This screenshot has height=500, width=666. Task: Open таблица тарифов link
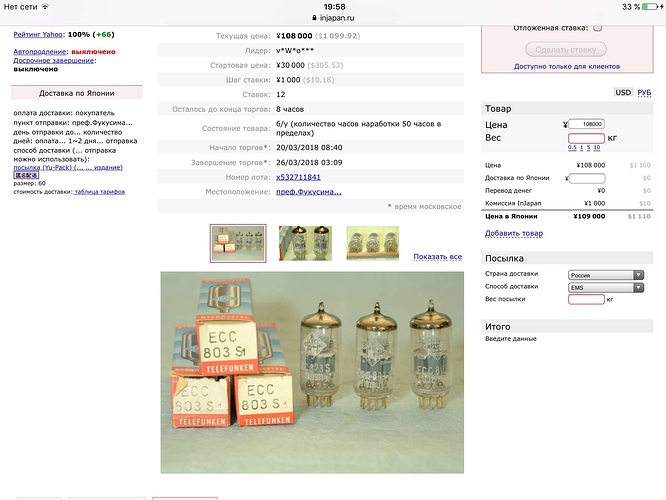[99, 192]
